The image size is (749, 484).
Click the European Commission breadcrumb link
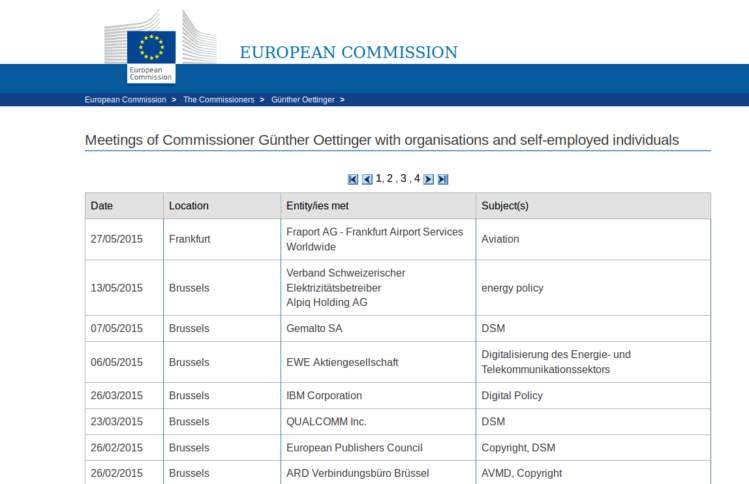pos(126,100)
